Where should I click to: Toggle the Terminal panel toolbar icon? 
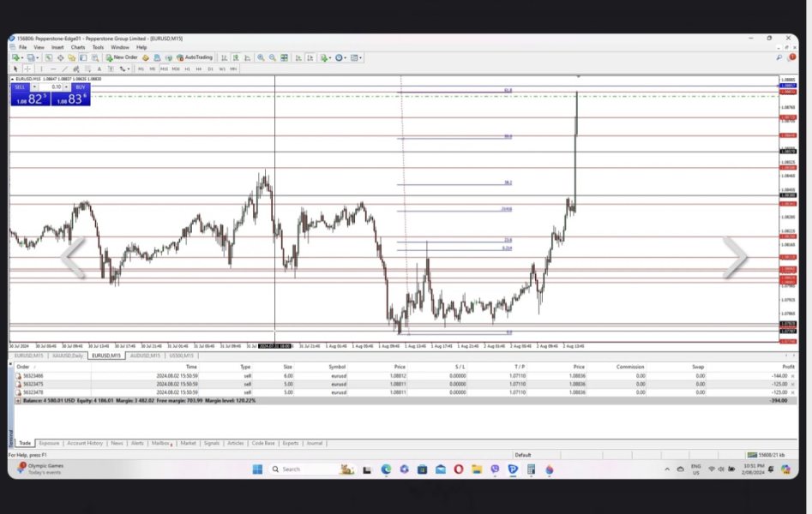coord(83,58)
